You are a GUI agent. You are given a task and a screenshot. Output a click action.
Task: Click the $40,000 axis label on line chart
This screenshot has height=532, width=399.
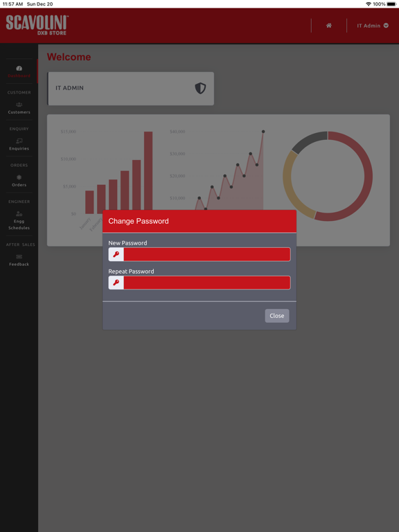pos(177,132)
